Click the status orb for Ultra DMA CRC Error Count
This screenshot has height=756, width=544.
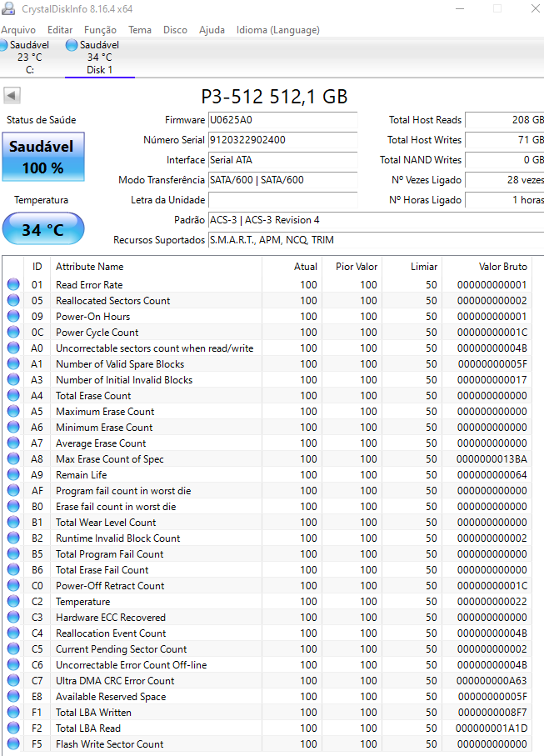pos(13,680)
